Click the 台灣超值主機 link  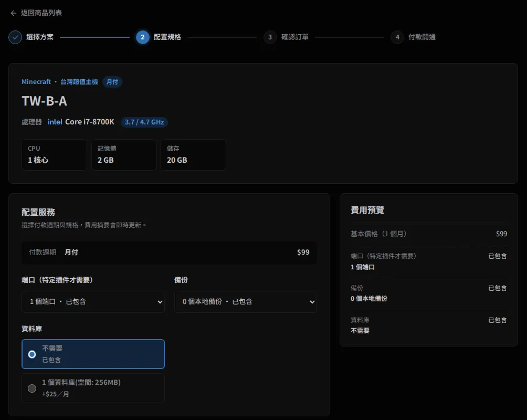[x=79, y=82]
